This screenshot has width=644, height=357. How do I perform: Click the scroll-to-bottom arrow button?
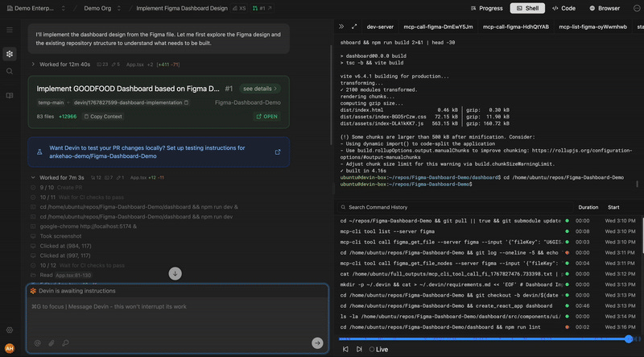tap(175, 273)
